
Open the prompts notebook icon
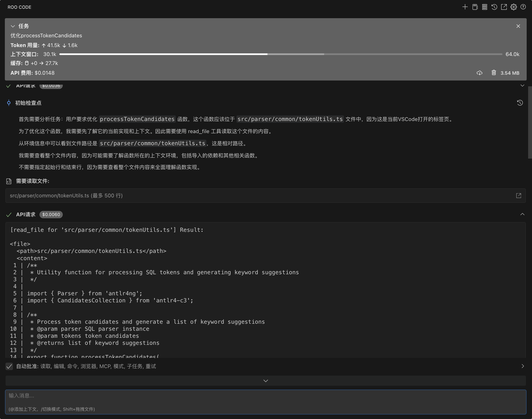click(475, 7)
